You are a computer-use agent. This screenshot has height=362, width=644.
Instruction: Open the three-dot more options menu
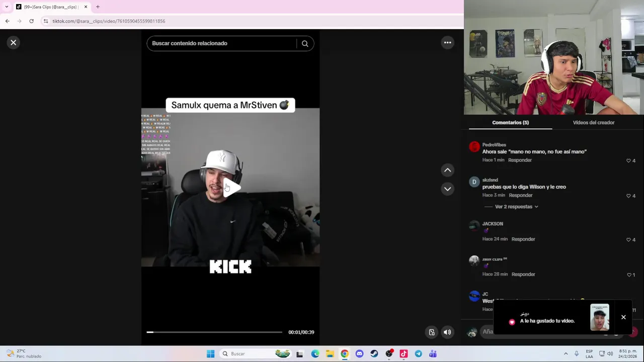point(447,43)
